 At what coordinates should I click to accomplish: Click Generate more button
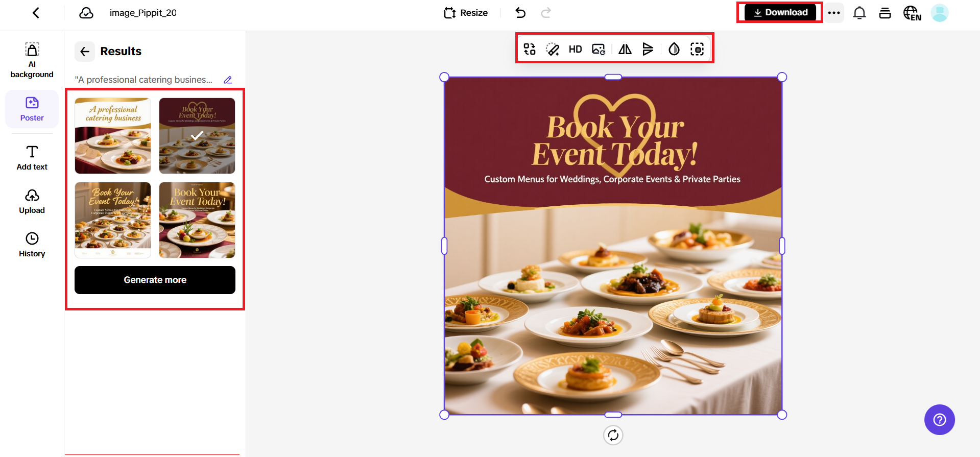click(x=155, y=280)
